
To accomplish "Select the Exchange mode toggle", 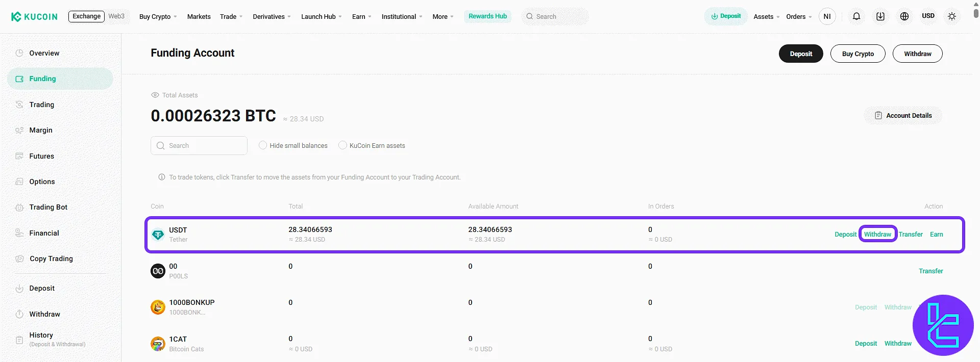I will coord(86,16).
